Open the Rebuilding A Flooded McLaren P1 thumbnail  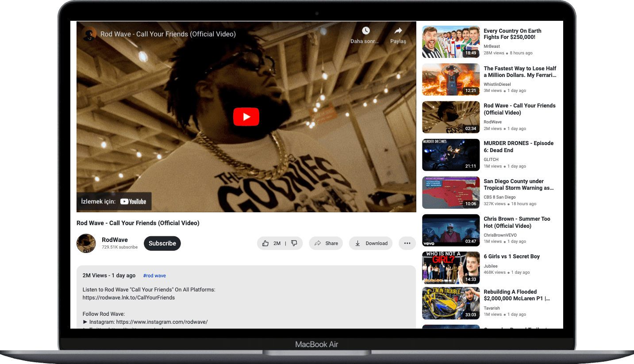pos(451,303)
